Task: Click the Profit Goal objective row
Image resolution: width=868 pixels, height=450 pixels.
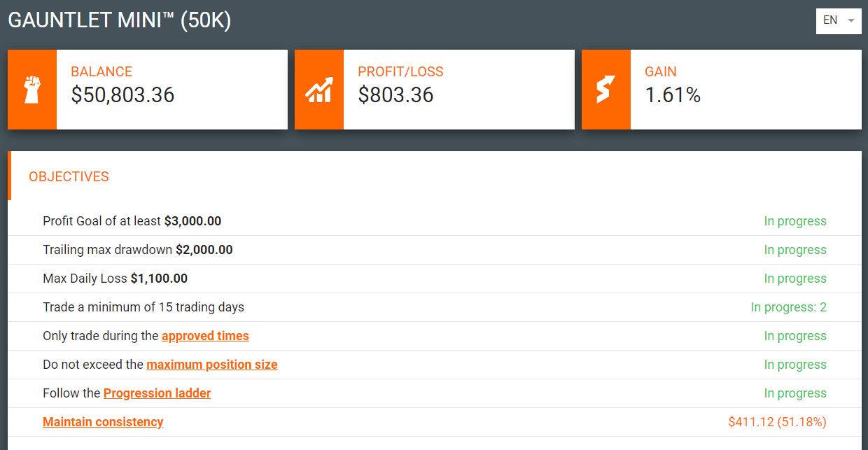Action: [435, 221]
